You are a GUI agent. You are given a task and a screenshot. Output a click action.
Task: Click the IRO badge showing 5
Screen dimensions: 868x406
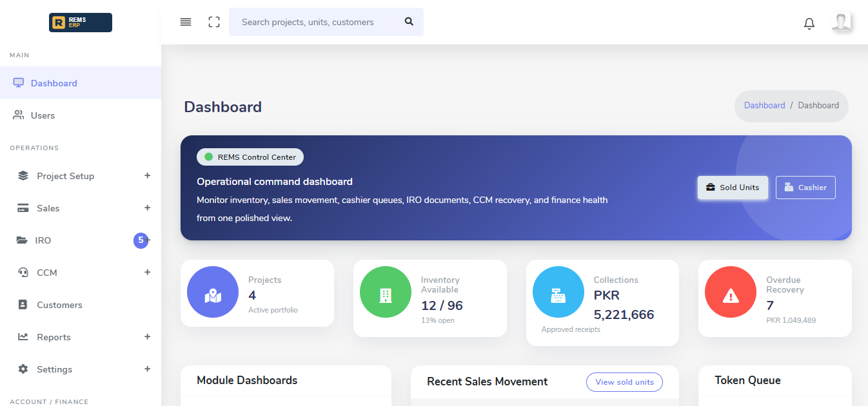141,240
